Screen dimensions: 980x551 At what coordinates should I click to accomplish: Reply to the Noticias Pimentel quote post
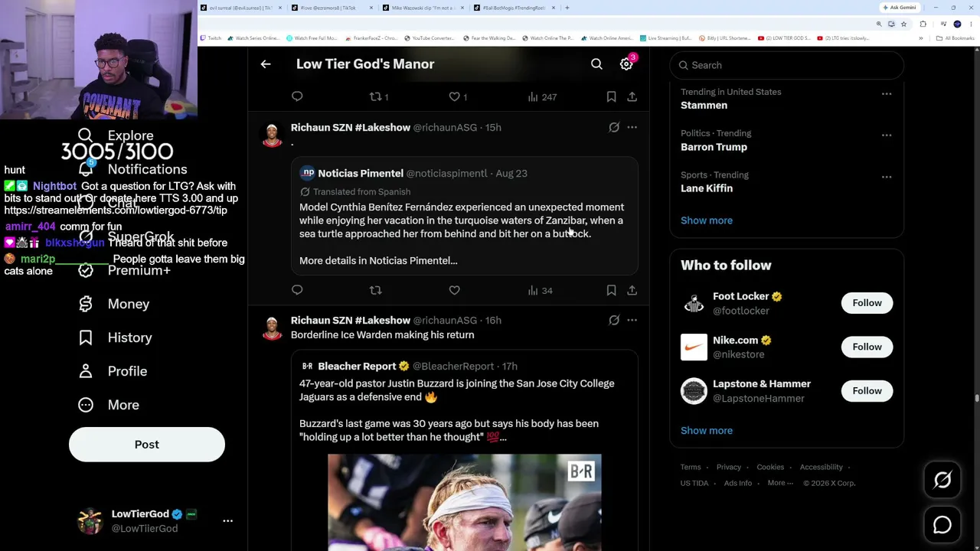(x=297, y=290)
